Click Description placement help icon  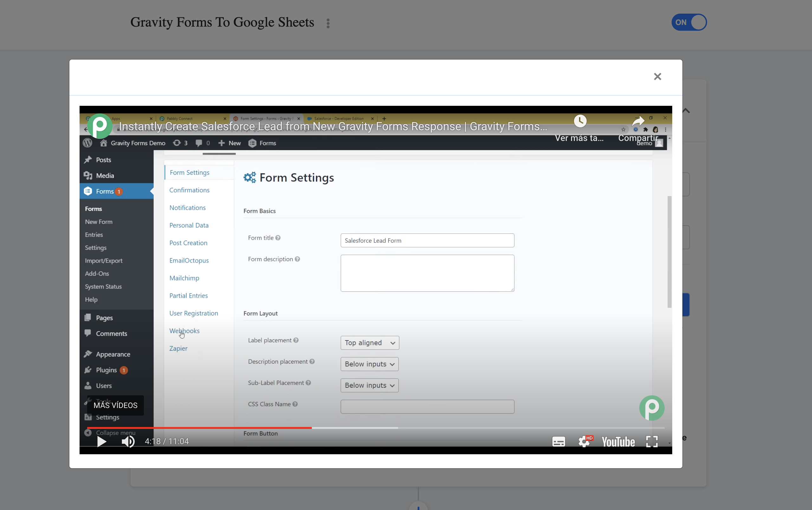coord(312,361)
